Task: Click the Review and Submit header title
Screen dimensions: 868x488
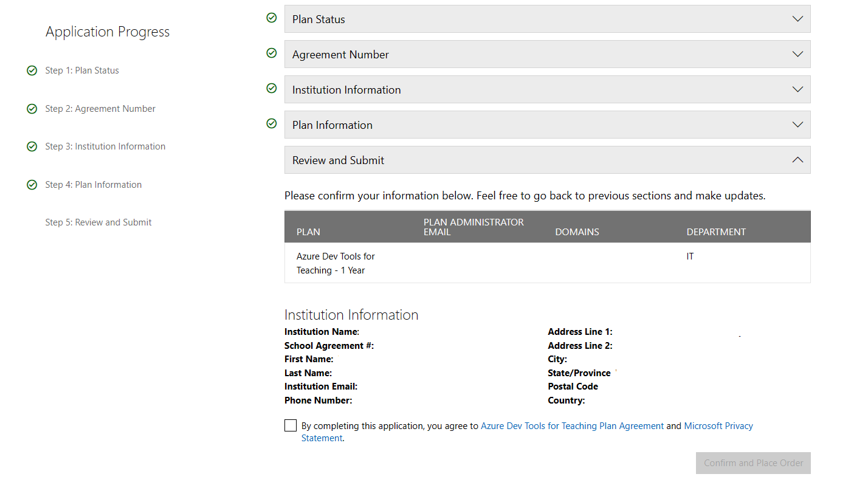Action: tap(338, 160)
